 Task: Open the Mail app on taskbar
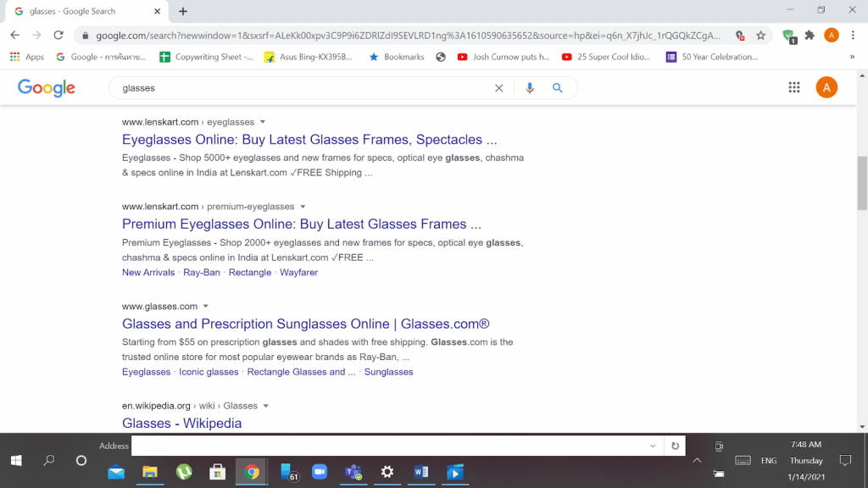(x=116, y=473)
